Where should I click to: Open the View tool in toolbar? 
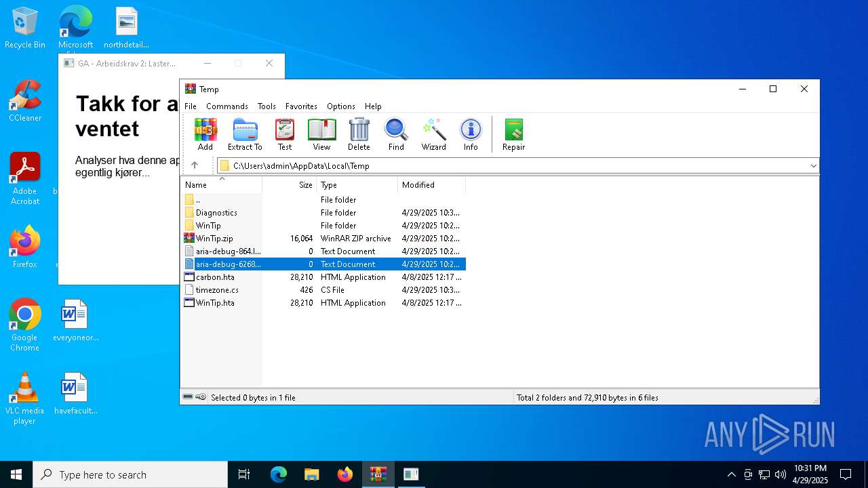click(321, 134)
